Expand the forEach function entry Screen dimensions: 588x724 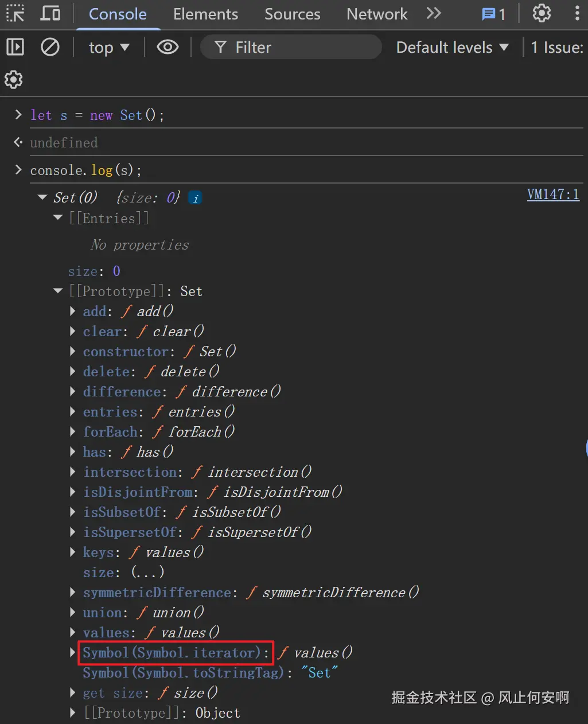[73, 431]
